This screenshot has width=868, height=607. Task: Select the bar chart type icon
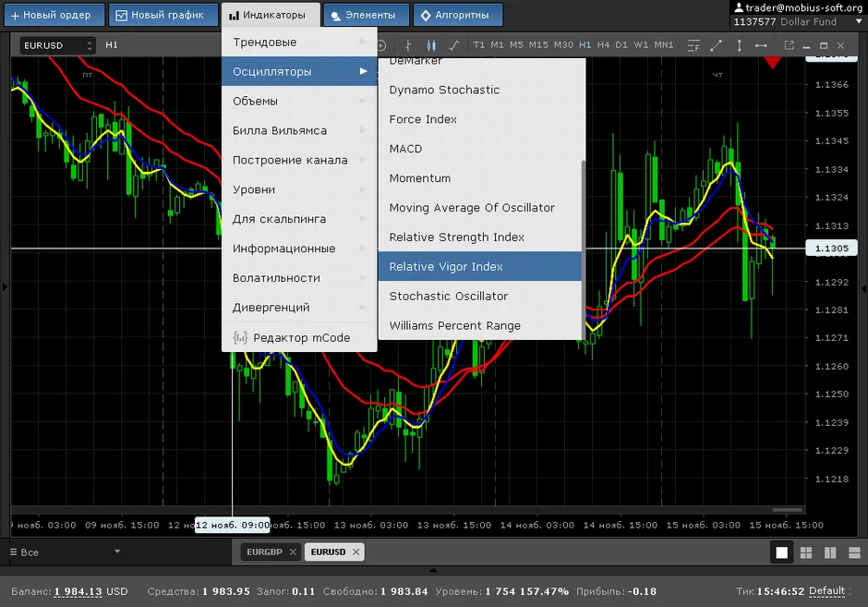408,45
